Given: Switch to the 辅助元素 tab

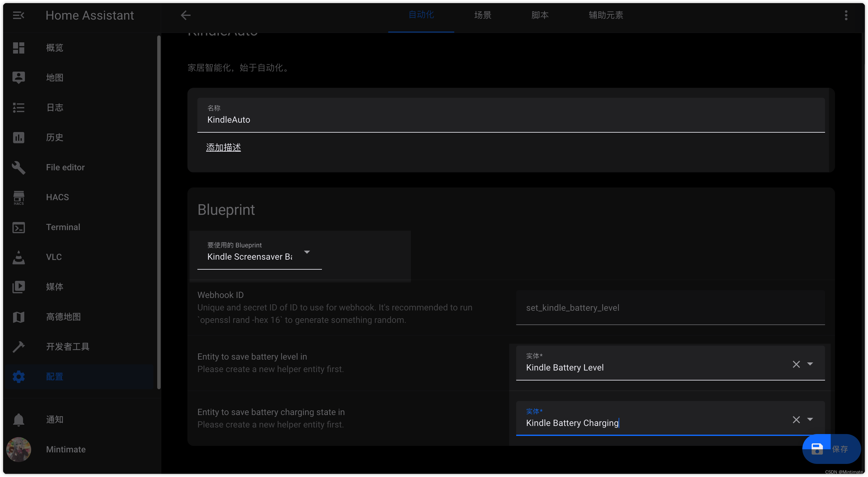Looking at the screenshot, I should pos(606,15).
